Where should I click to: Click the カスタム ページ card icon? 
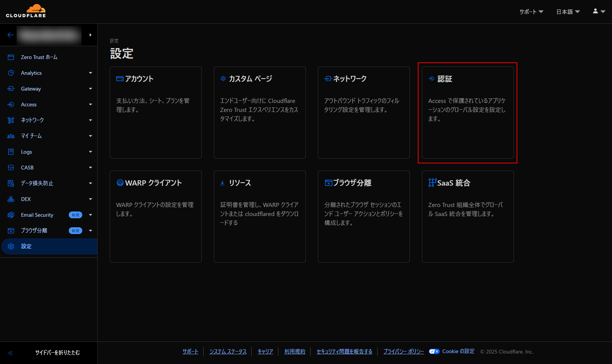coord(223,79)
